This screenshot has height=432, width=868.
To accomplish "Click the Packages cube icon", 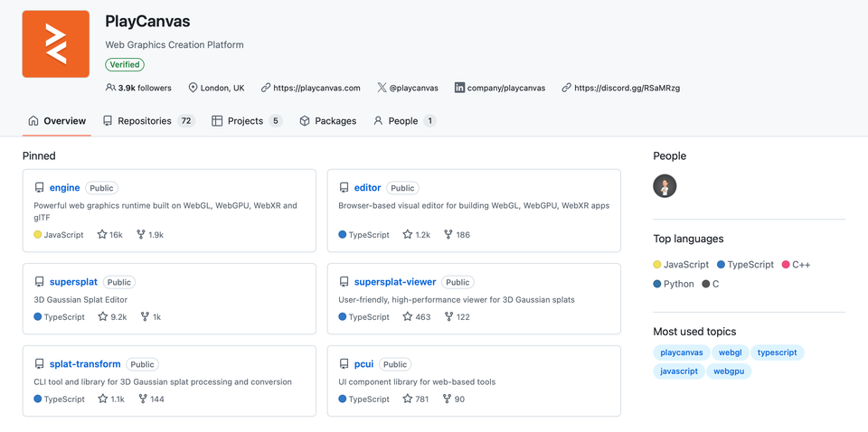I will (305, 120).
